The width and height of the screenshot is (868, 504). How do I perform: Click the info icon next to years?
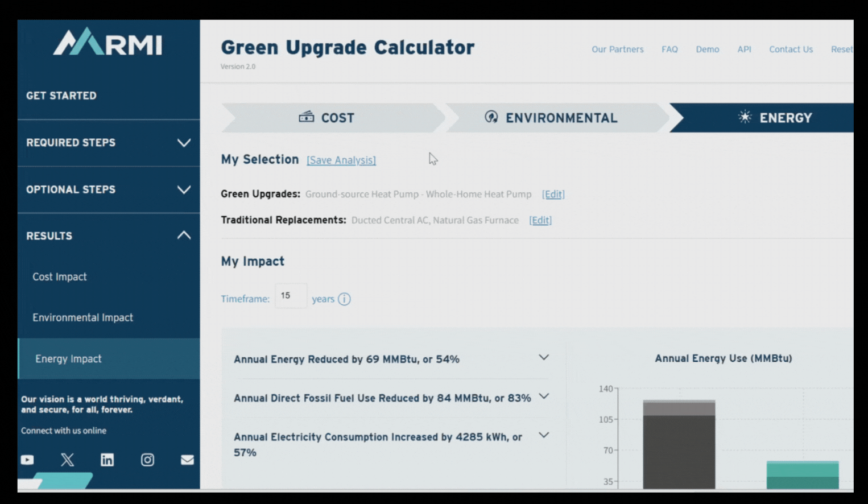point(345,299)
